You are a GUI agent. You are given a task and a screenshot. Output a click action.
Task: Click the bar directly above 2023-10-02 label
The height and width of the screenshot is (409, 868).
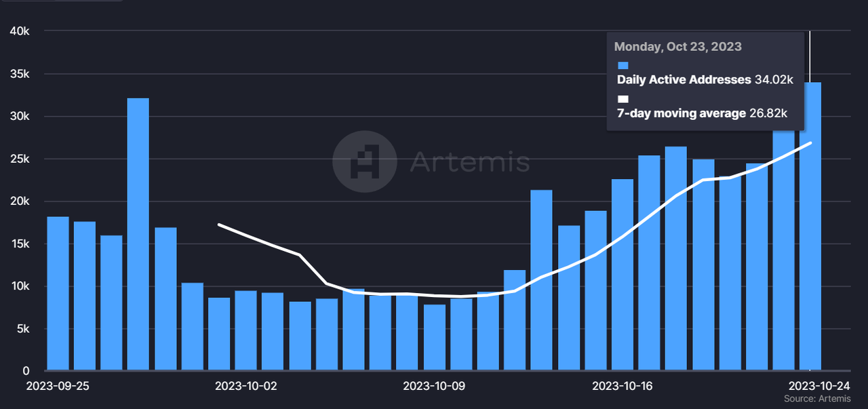[246, 331]
